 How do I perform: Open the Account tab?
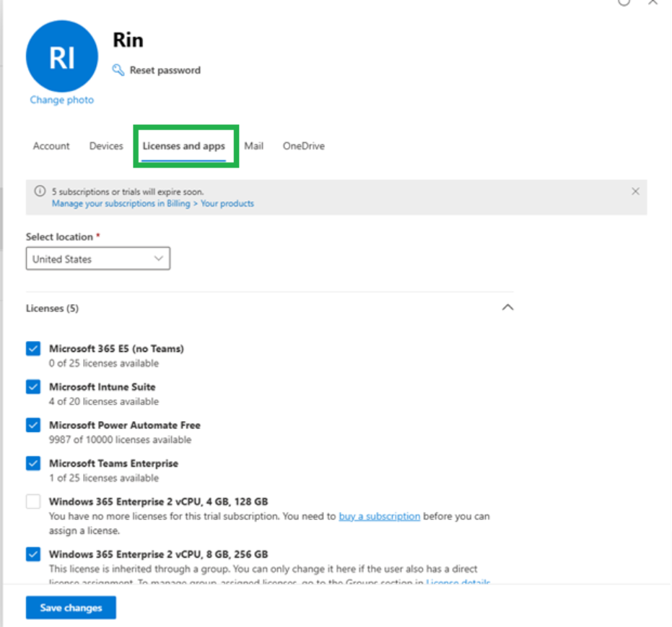[x=51, y=146]
